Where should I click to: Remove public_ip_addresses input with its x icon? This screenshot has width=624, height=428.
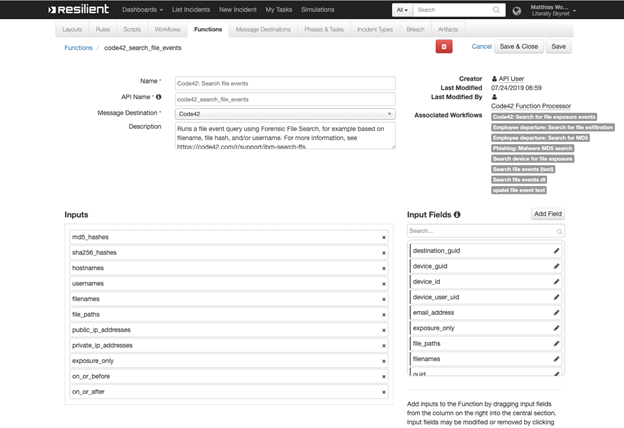pos(384,330)
